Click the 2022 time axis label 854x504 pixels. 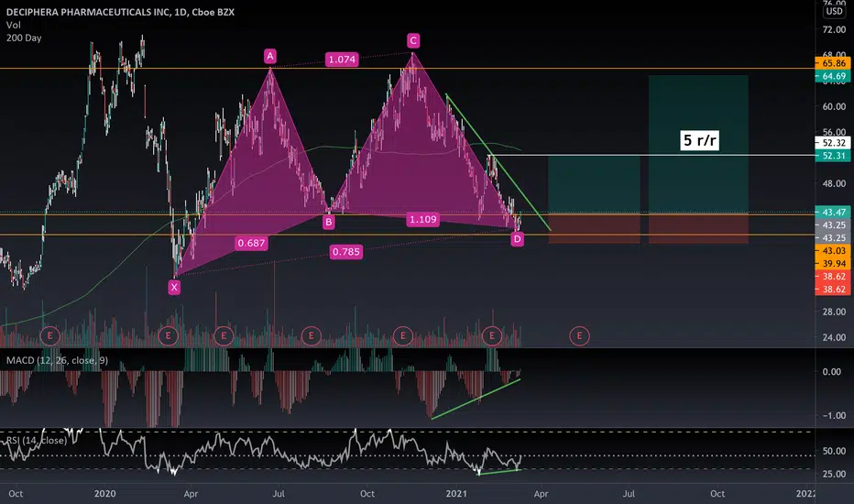tap(805, 494)
